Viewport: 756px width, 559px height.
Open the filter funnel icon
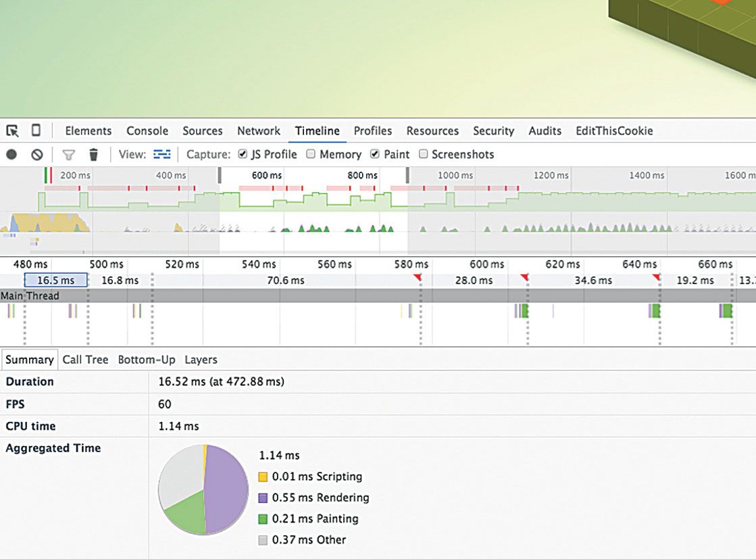click(x=69, y=155)
